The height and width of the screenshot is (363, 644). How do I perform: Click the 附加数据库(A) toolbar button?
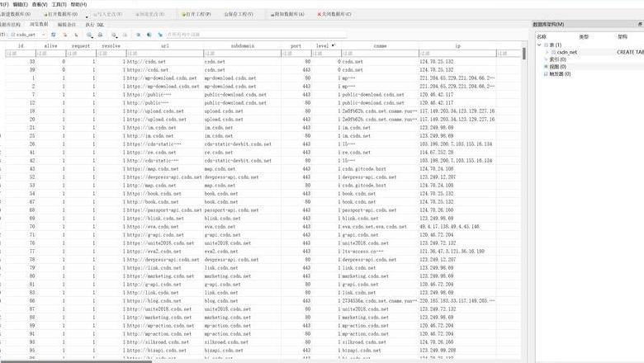tap(287, 14)
